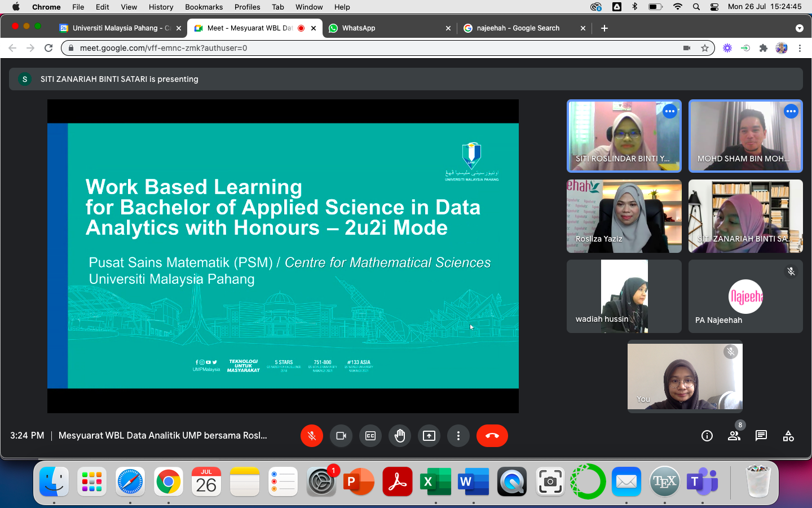Close the WhatsApp tab
Image resolution: width=812 pixels, height=508 pixels.
tap(448, 28)
